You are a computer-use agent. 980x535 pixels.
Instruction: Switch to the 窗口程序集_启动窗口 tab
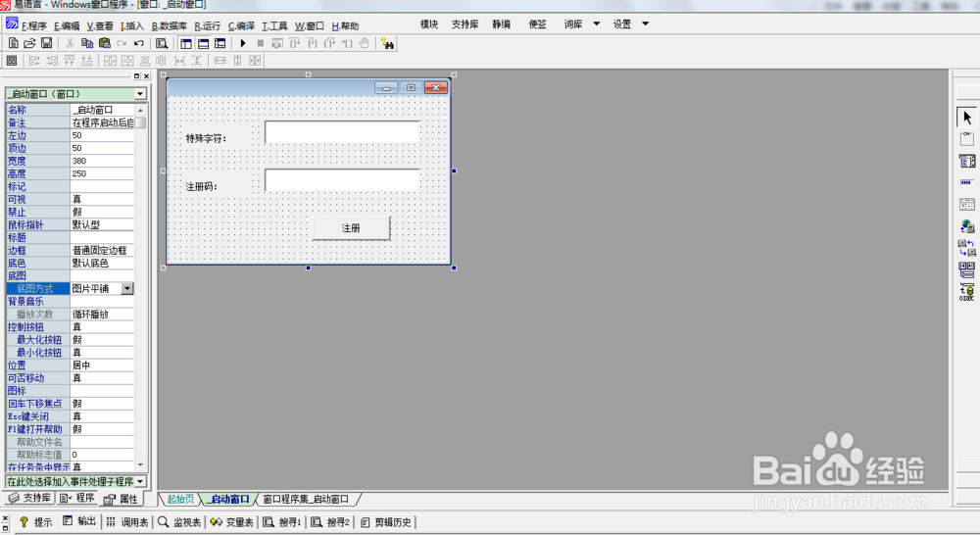click(306, 499)
